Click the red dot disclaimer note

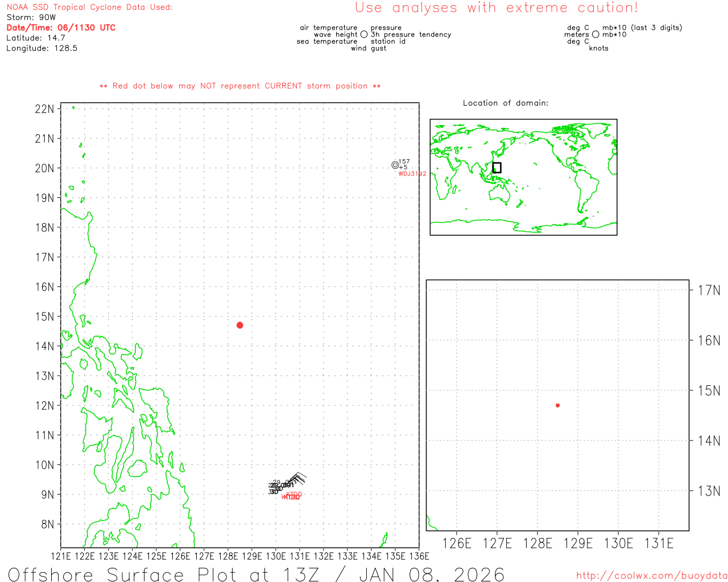(x=240, y=86)
